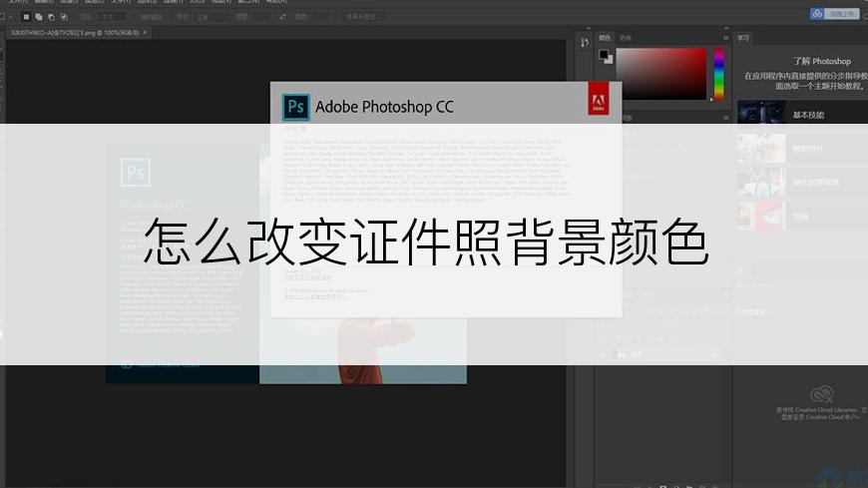Screen dimensions: 868x488
Task: Click the 基本技能 tutorial label
Action: tap(808, 115)
